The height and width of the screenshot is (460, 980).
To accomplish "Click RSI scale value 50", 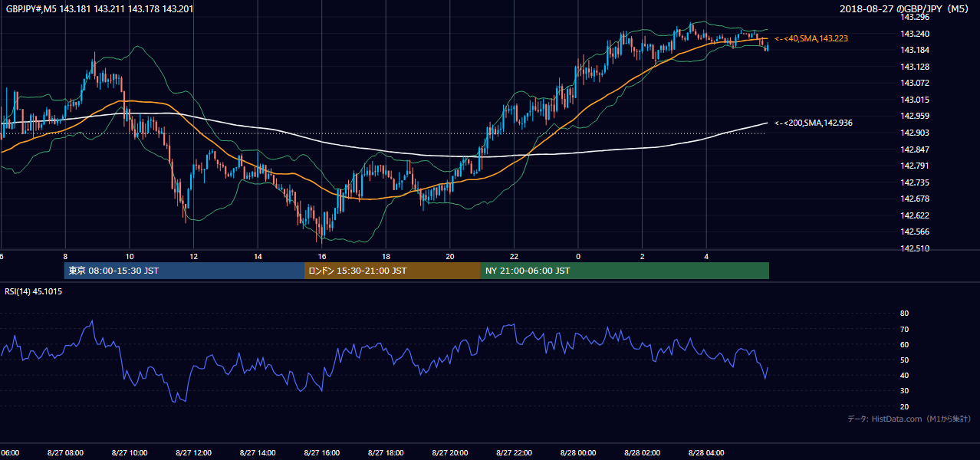I will click(x=904, y=360).
